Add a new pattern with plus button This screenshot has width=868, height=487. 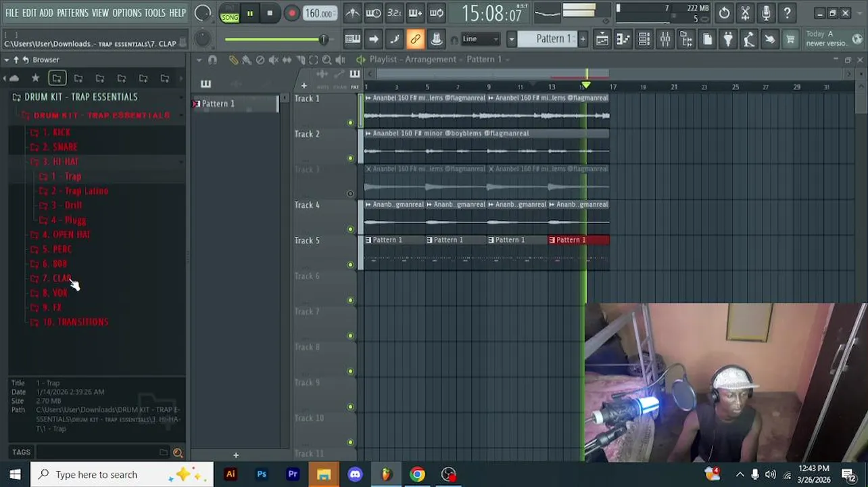pyautogui.click(x=583, y=39)
